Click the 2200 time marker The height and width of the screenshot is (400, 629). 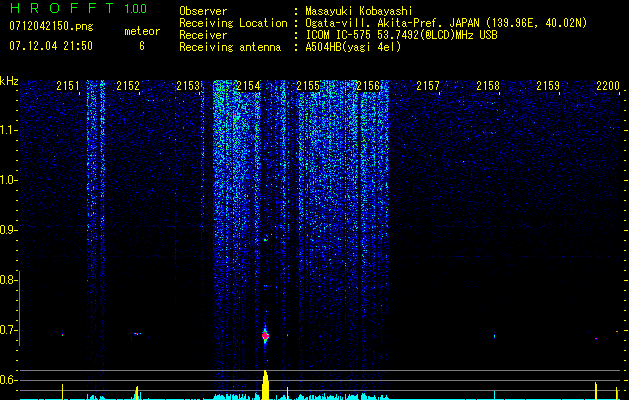(608, 86)
